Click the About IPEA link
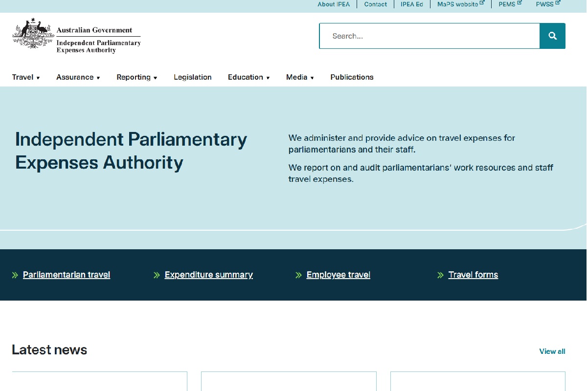588x391 pixels. [x=334, y=4]
